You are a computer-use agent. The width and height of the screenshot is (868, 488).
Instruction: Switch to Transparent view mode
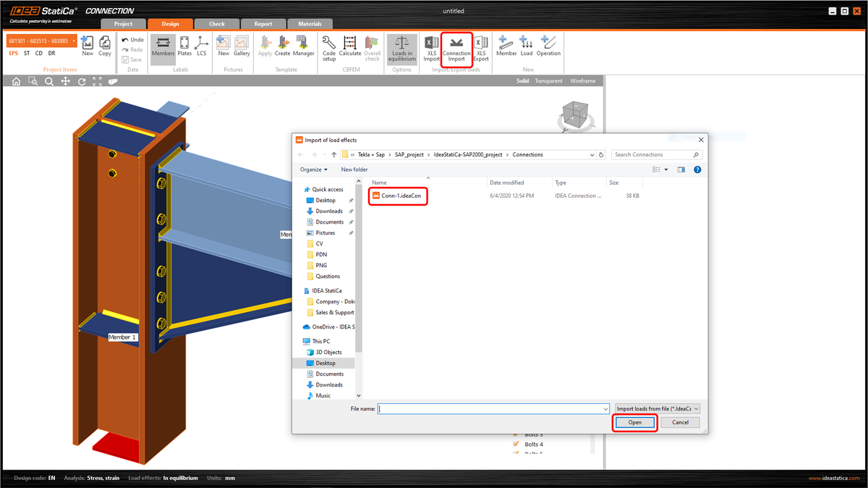coord(548,81)
